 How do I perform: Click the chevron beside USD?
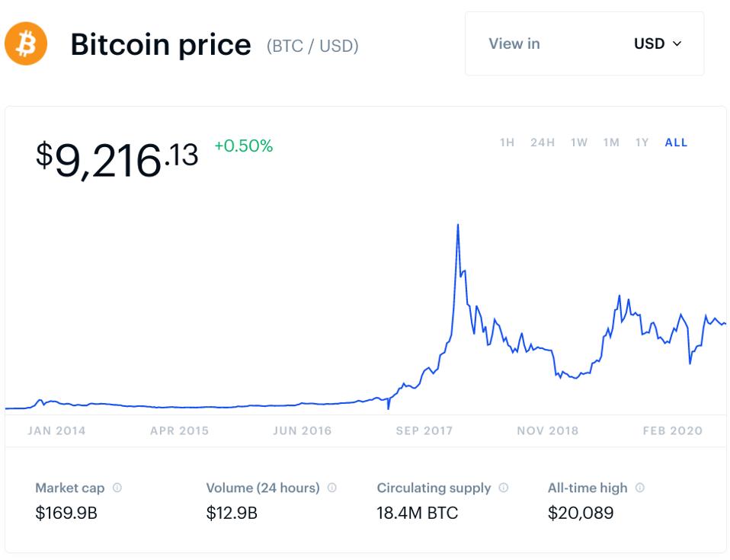tap(677, 44)
